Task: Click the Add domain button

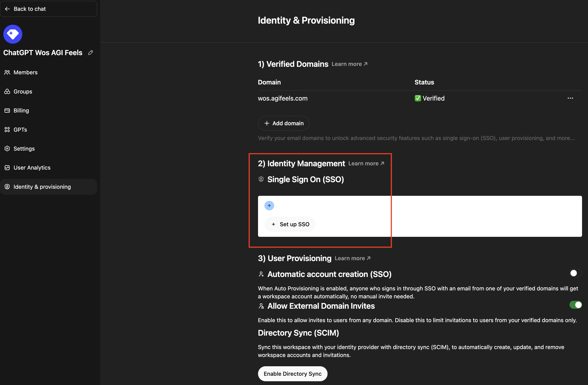Action: 283,123
